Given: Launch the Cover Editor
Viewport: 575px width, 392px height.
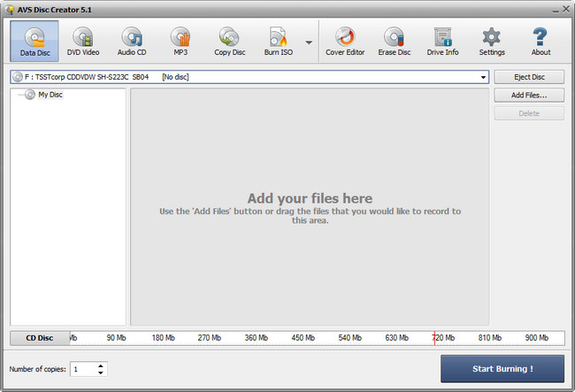Looking at the screenshot, I should [346, 42].
